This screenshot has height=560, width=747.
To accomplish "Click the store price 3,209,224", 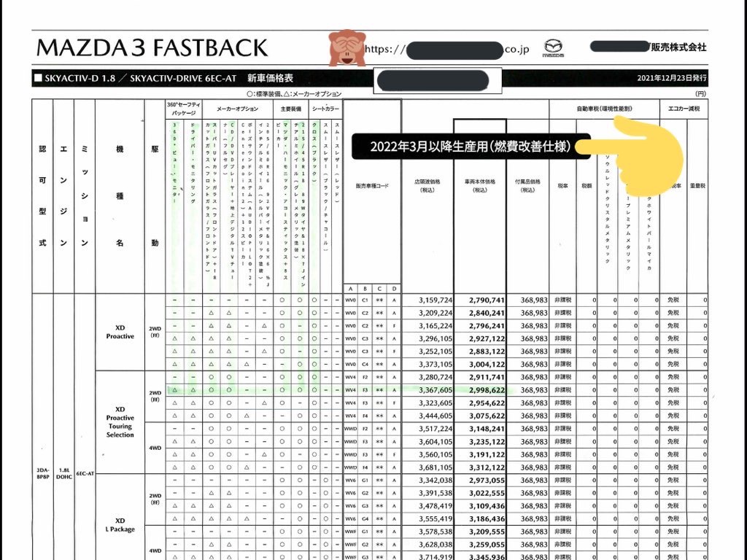I will (x=436, y=313).
